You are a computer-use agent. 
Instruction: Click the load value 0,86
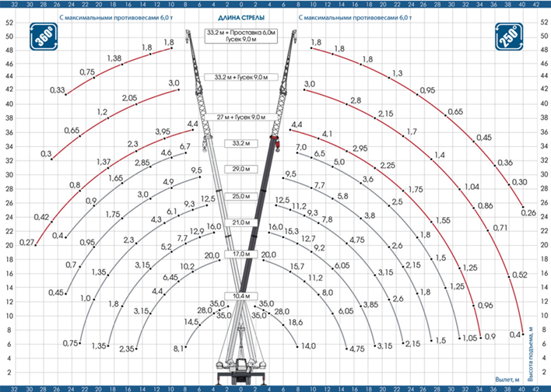tap(486, 206)
